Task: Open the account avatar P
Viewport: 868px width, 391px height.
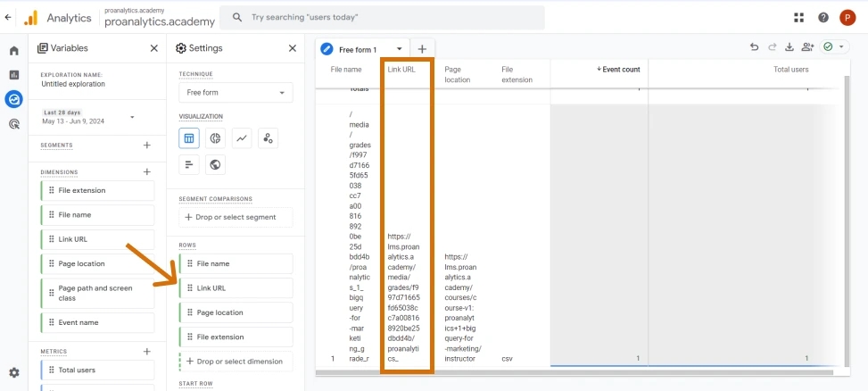Action: (847, 18)
